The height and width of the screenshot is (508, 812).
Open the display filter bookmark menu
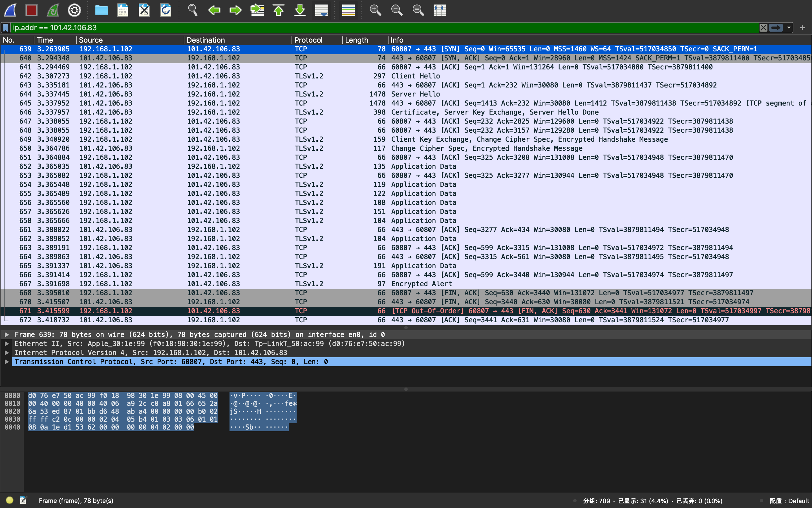click(x=6, y=28)
